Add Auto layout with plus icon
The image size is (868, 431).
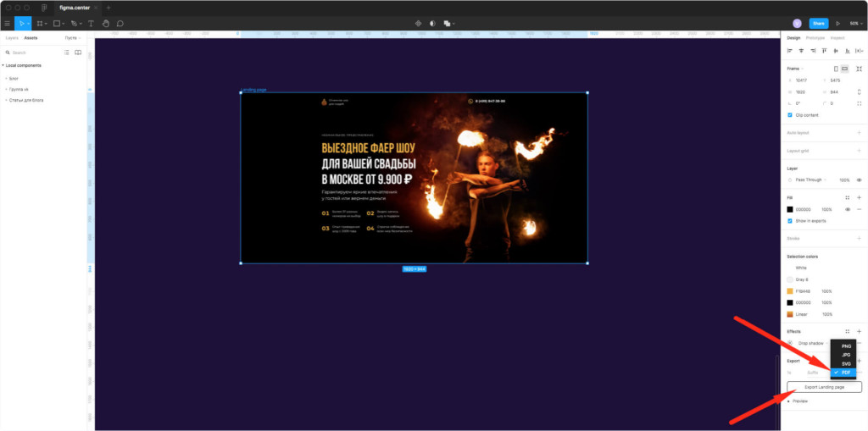click(x=859, y=133)
